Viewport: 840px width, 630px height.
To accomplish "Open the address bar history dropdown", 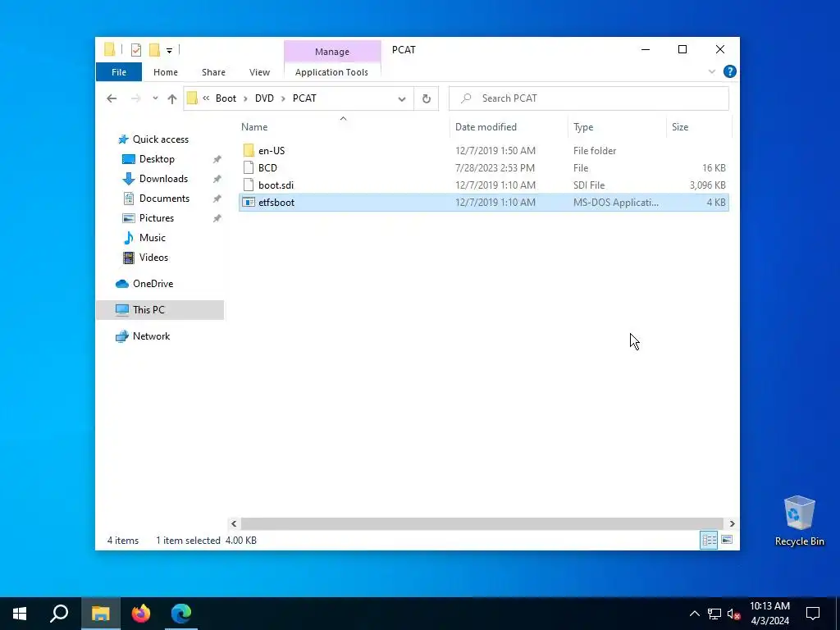I will (x=402, y=98).
